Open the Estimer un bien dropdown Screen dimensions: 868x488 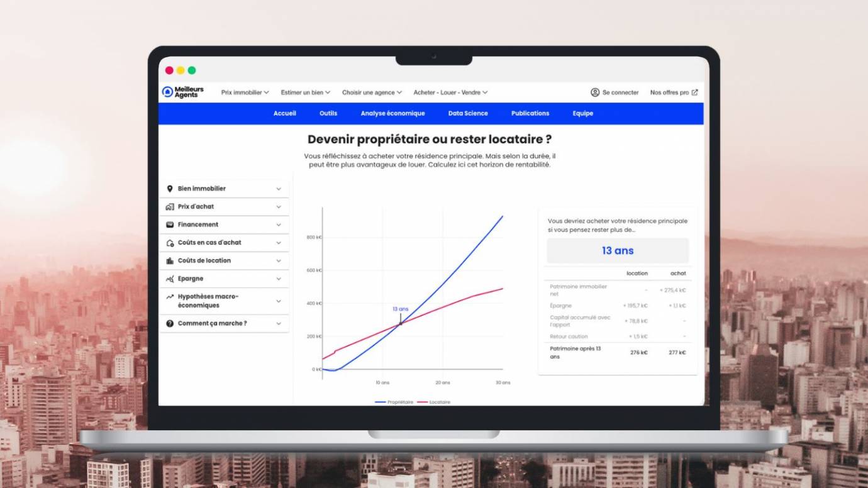(305, 92)
